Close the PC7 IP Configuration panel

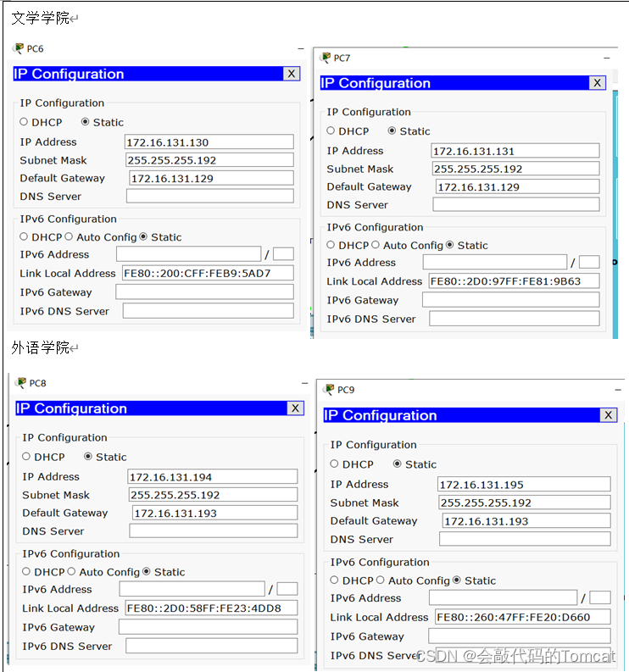[598, 83]
